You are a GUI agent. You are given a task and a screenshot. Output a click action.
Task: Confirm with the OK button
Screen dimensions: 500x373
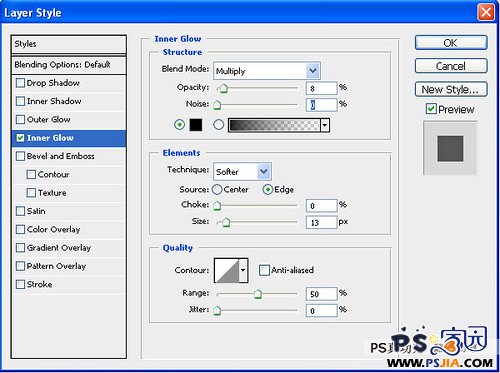(451, 43)
